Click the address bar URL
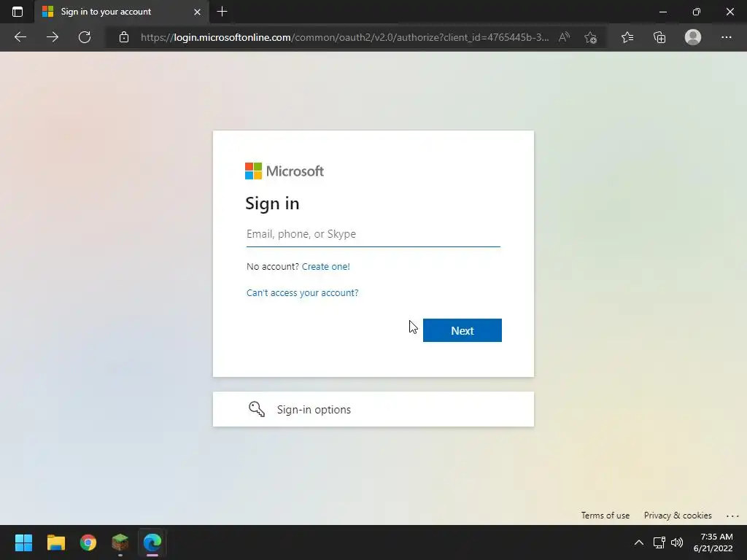 click(344, 37)
